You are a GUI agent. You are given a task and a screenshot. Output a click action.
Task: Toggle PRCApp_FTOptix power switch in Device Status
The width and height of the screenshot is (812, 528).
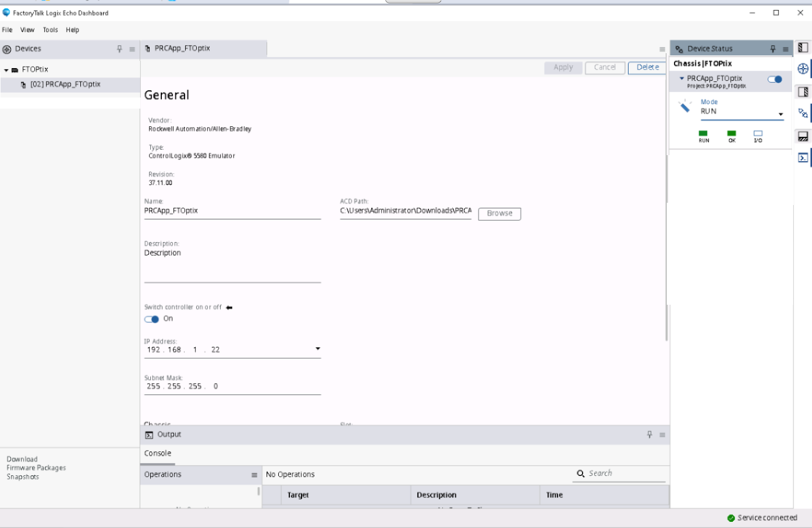(775, 79)
